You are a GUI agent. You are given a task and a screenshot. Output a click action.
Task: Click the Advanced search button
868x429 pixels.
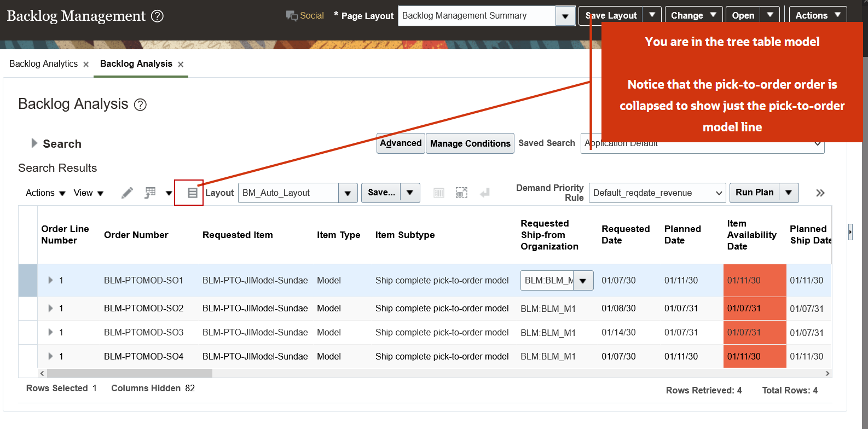tap(401, 143)
